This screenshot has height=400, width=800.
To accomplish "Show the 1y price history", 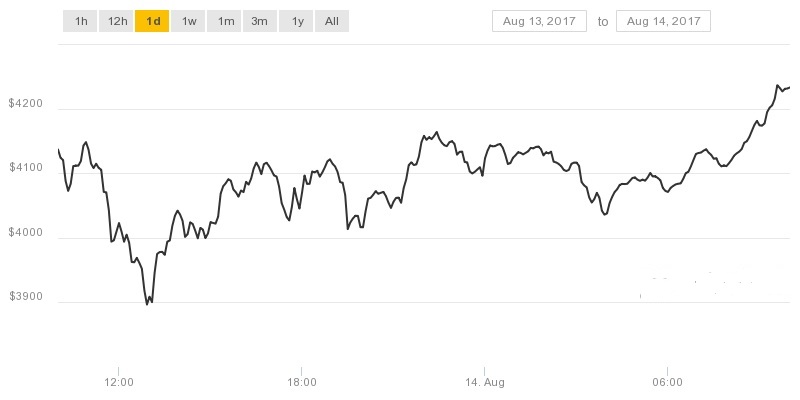I will click(296, 21).
